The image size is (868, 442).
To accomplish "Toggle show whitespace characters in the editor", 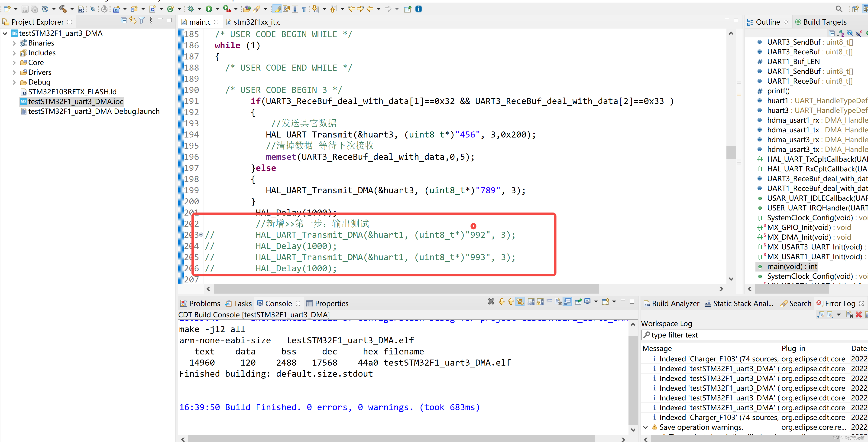I will 304,9.
